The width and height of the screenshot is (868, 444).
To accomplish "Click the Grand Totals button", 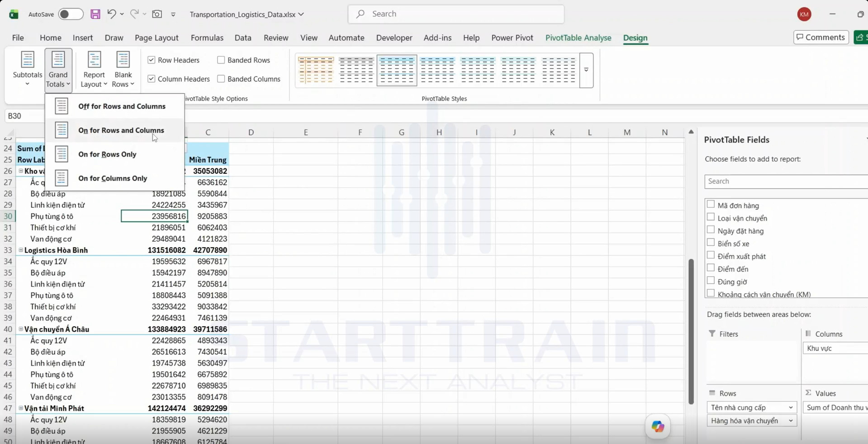I will [x=58, y=70].
